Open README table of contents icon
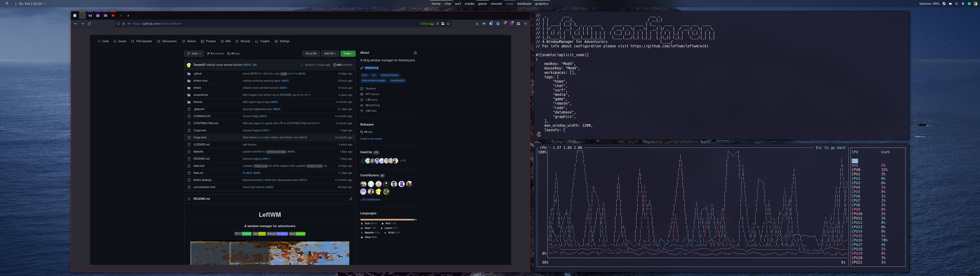This screenshot has height=276, width=980. coord(189,199)
